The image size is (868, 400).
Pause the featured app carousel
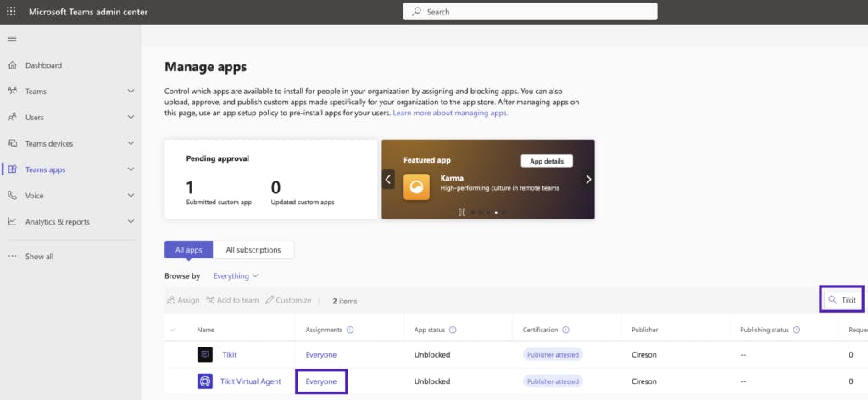(x=462, y=213)
